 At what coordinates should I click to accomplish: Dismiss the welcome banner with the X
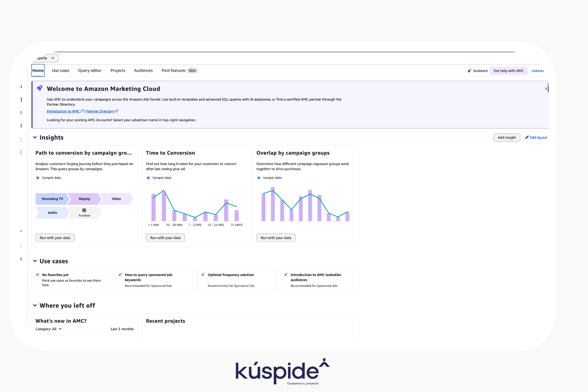[x=546, y=89]
